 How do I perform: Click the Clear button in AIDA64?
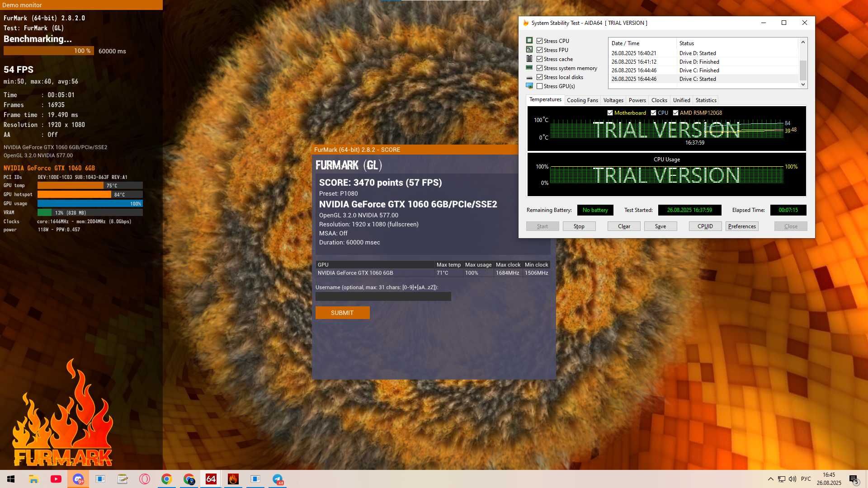pos(624,226)
